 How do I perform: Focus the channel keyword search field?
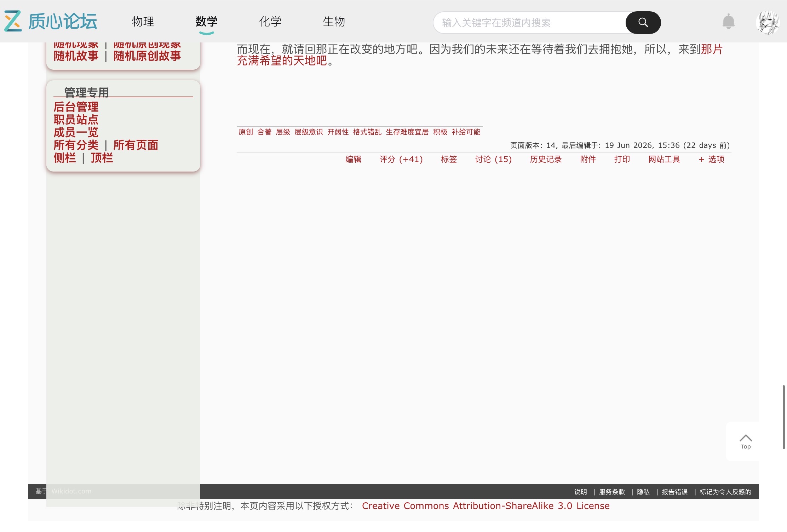pos(530,23)
